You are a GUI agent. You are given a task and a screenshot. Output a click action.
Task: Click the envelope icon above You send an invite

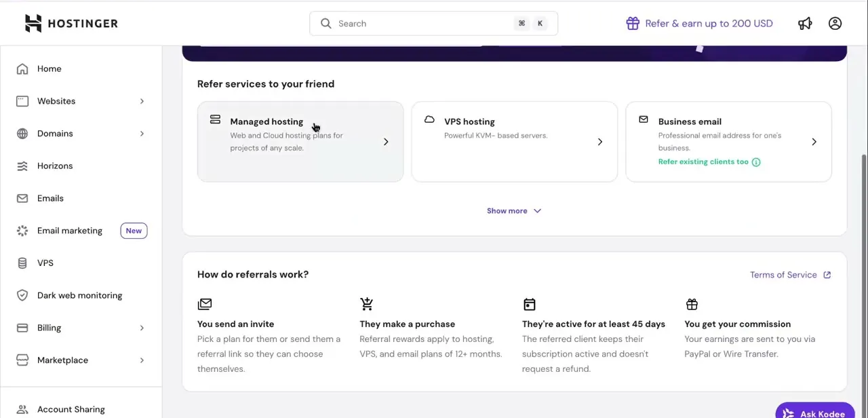tap(205, 304)
